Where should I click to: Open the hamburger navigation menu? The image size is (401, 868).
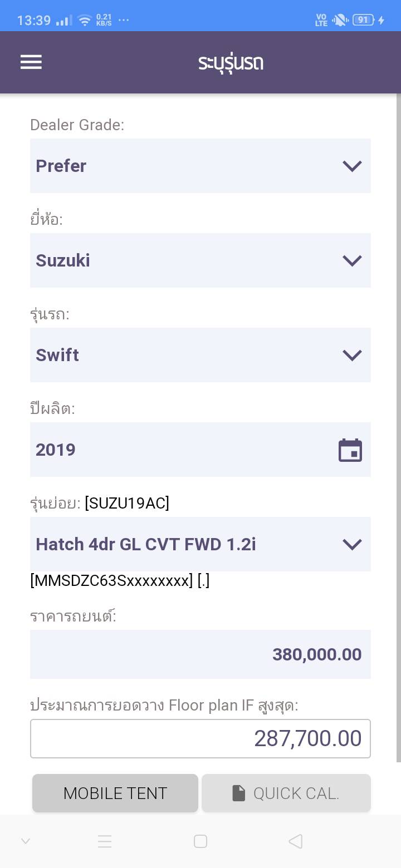click(x=31, y=62)
